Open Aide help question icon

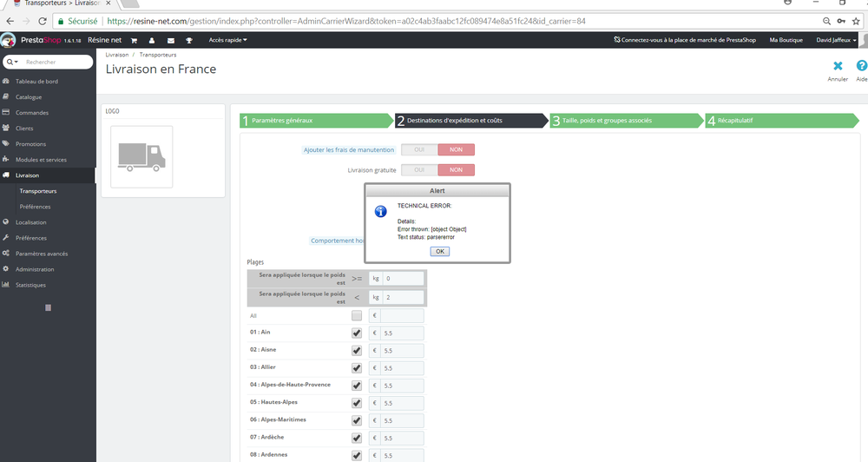click(862, 65)
